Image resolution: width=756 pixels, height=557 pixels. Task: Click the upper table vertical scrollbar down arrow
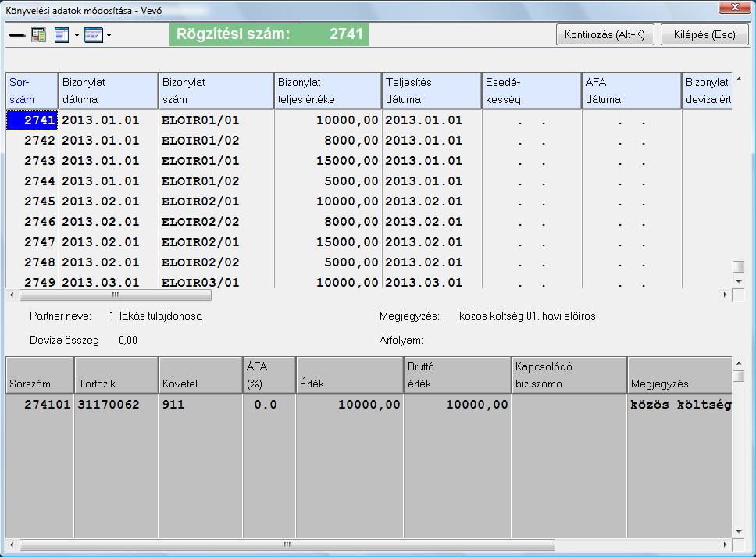tap(738, 280)
